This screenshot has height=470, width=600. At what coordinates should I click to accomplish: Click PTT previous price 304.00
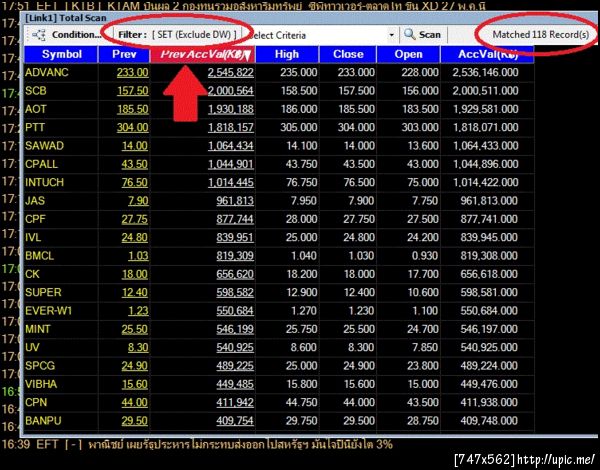tap(132, 128)
